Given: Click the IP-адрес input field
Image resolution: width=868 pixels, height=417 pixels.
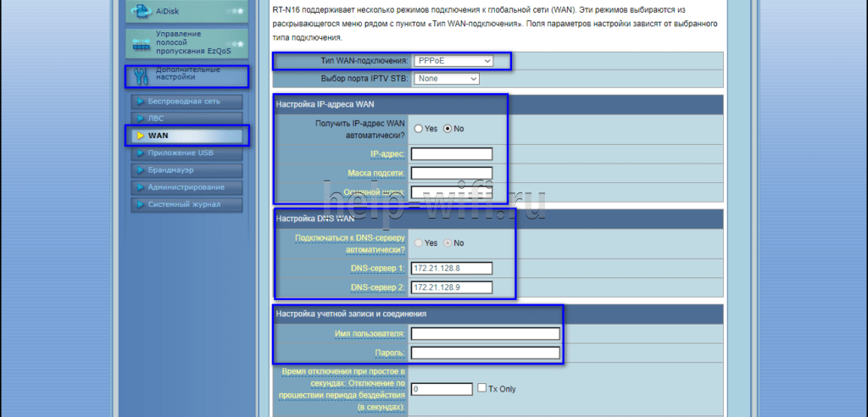Looking at the screenshot, I should [451, 154].
